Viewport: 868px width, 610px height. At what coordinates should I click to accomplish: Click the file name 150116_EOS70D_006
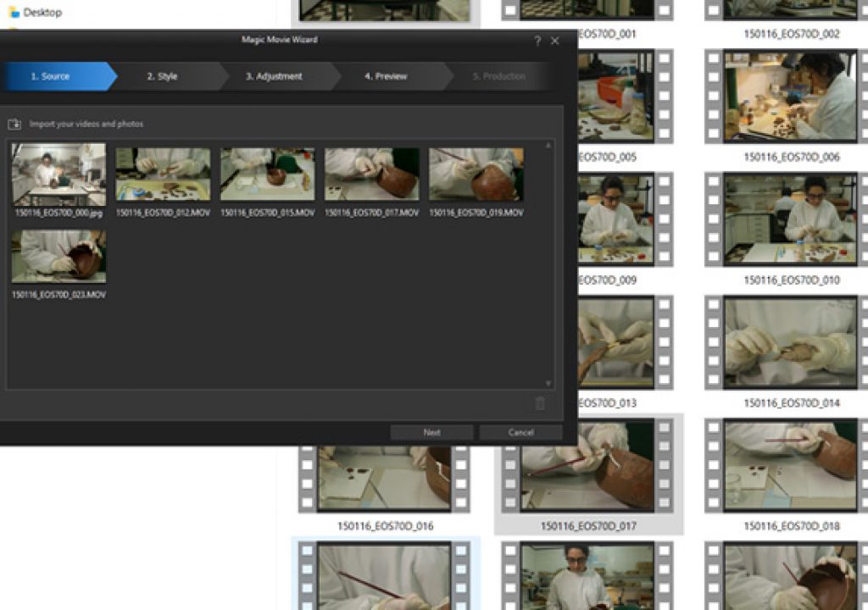point(792,158)
